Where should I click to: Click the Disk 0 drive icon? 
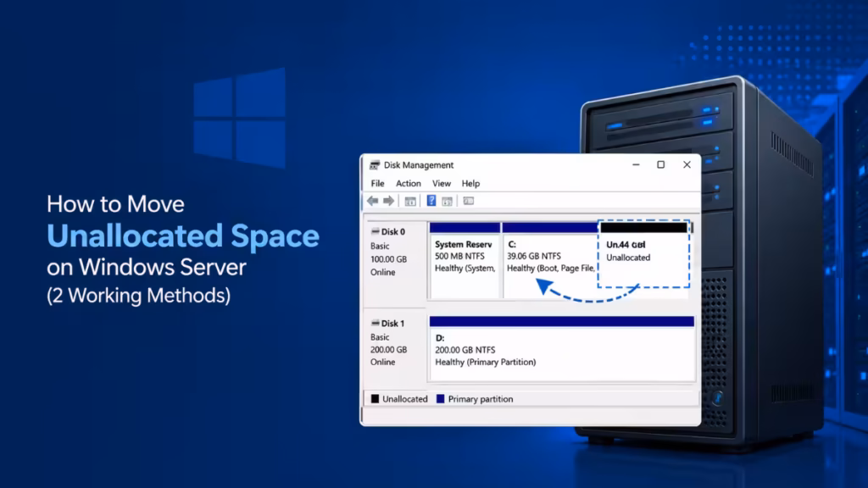(375, 231)
